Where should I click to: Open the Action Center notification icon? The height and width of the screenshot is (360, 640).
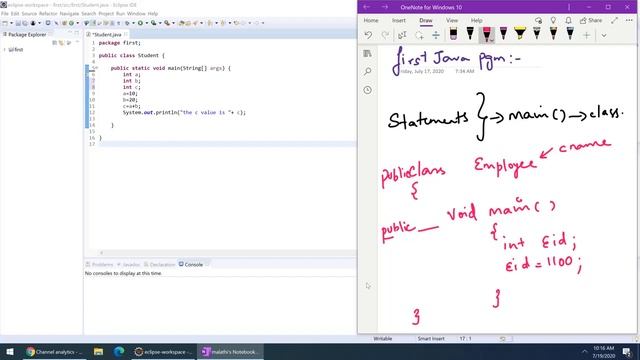pos(627,351)
